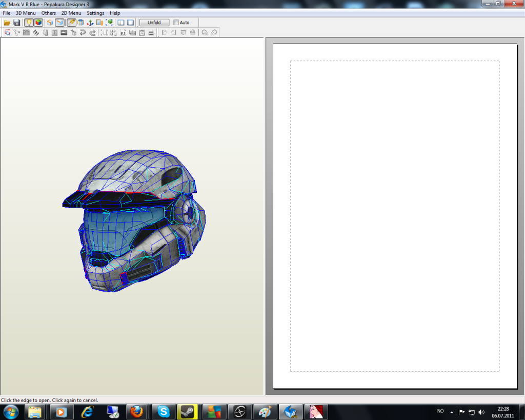Switch to split two-pane window layout
This screenshot has height=420, width=525.
click(x=121, y=23)
